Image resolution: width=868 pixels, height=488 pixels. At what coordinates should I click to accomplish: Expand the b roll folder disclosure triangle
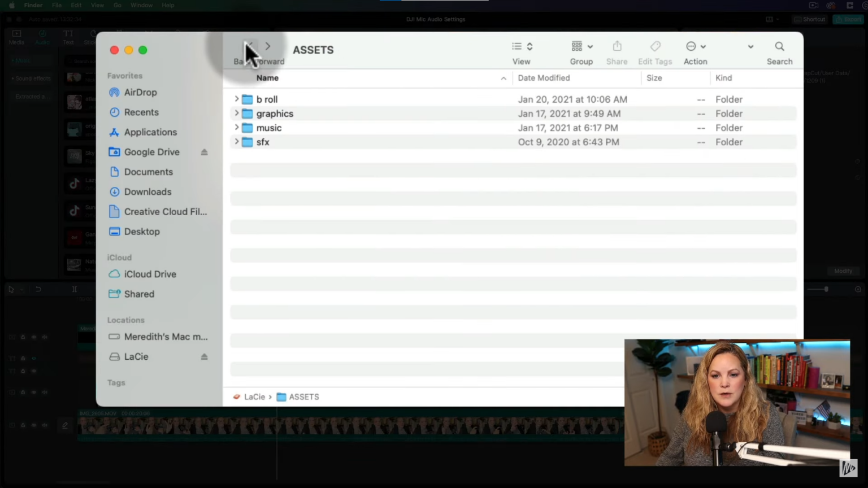click(236, 99)
